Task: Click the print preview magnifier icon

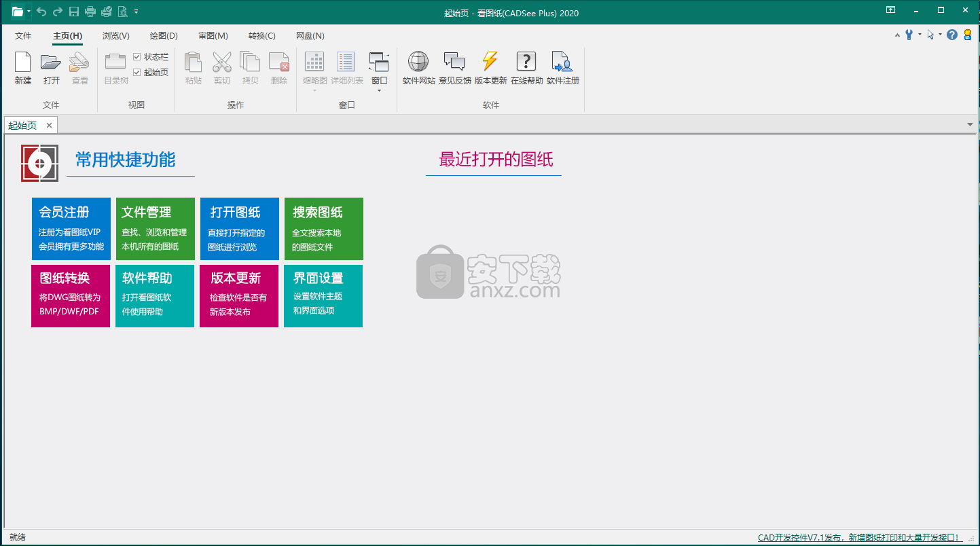Action: (x=123, y=12)
